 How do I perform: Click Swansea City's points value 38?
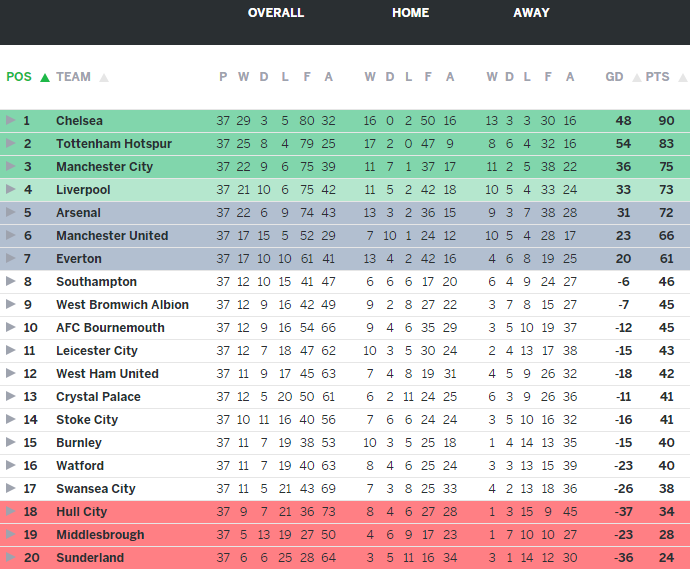pos(666,489)
